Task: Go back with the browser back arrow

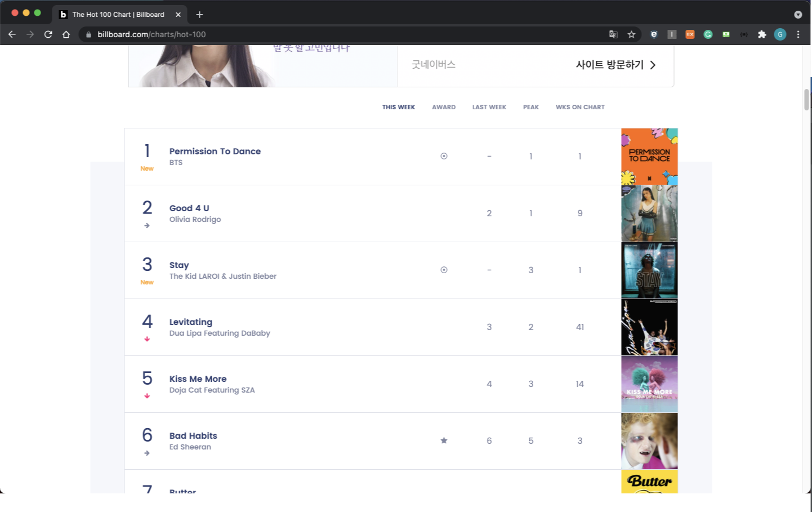Action: pos(12,34)
